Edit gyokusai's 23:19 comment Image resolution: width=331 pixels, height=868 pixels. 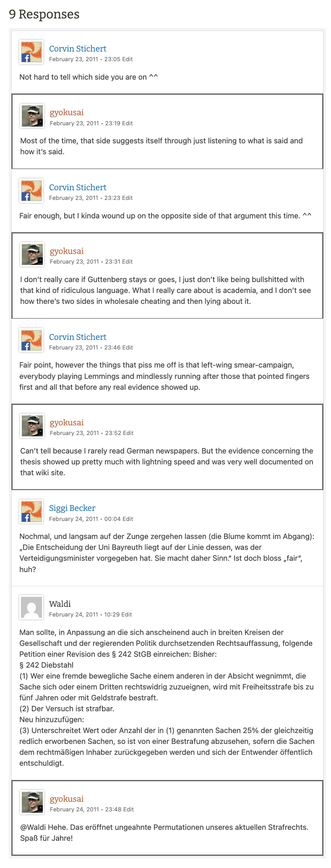(x=128, y=123)
